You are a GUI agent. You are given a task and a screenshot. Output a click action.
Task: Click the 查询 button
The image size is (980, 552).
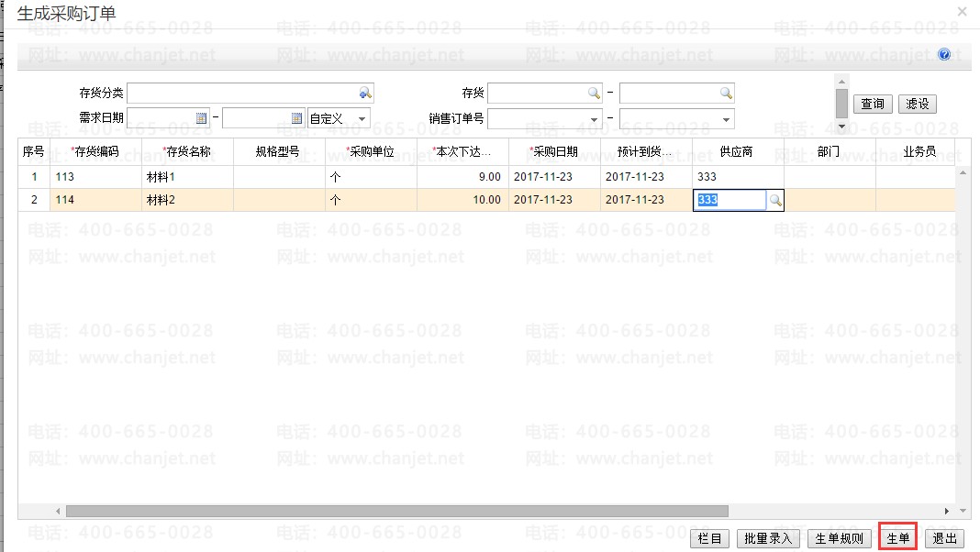coord(873,104)
